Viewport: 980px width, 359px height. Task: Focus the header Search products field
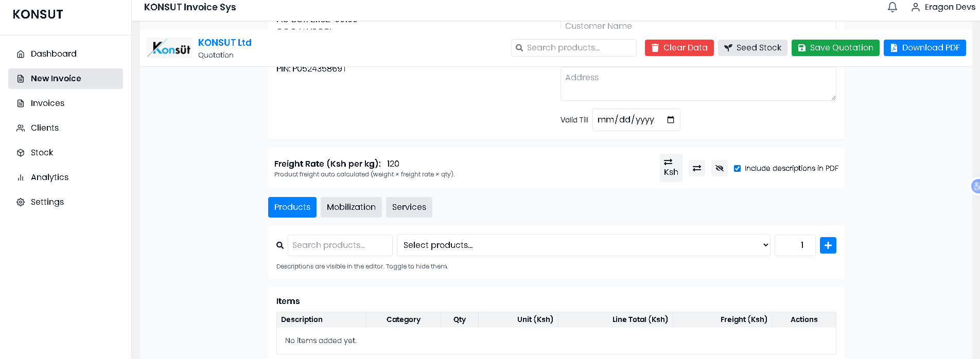point(574,48)
